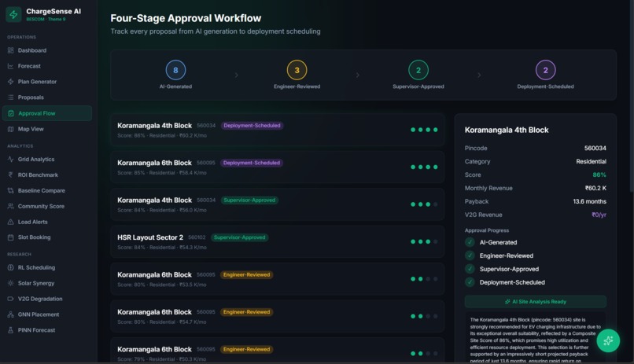Click chevron between Supervisor-Approved and Deployment-Scheduled

coord(479,75)
